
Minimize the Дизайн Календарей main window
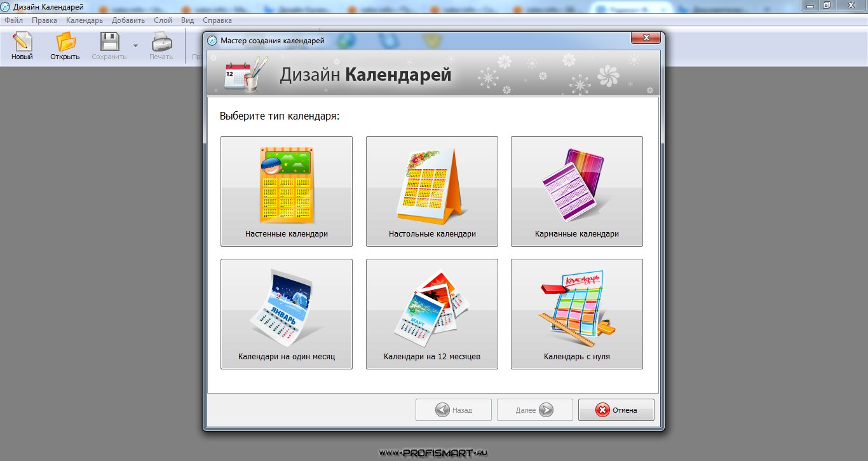[810, 5]
